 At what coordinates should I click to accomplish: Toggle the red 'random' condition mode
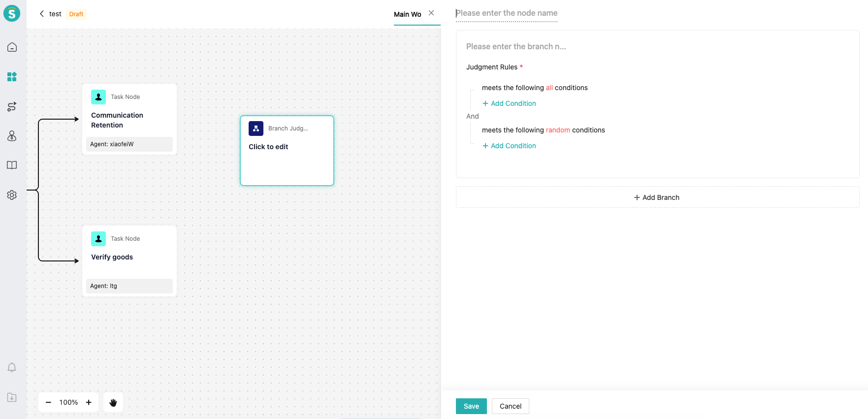pyautogui.click(x=558, y=130)
